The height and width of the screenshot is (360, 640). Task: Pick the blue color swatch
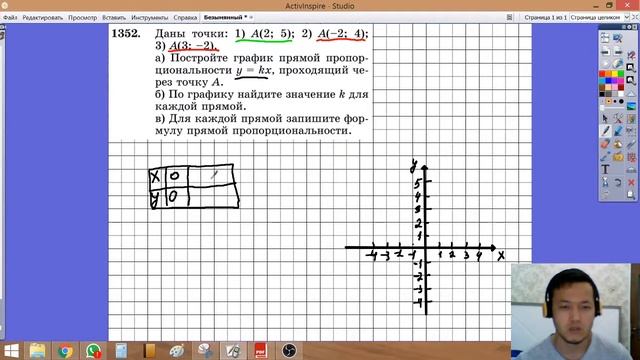pyautogui.click(x=609, y=80)
